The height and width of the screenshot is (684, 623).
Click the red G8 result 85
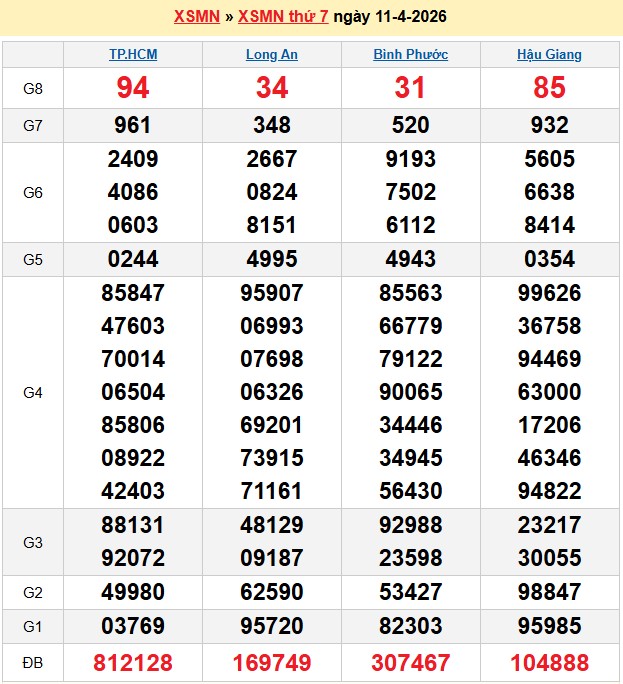coord(550,89)
